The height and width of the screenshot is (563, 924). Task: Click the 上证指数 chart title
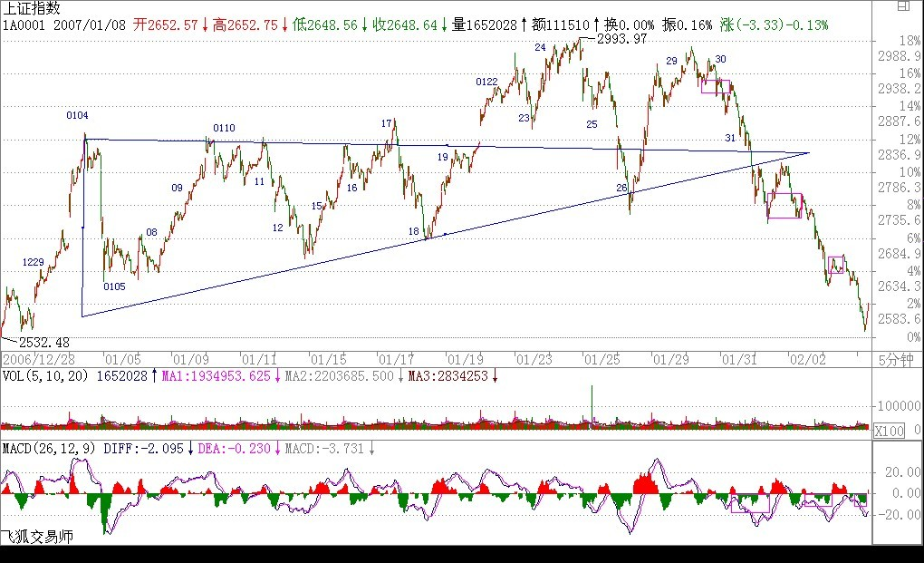click(x=32, y=8)
